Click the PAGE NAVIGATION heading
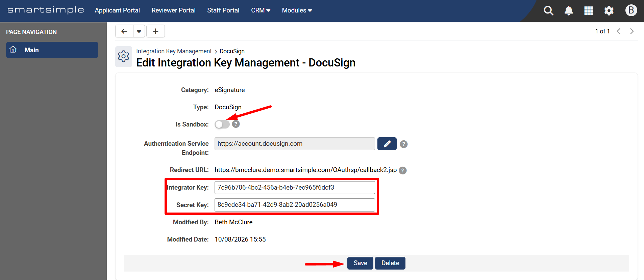 click(x=31, y=32)
